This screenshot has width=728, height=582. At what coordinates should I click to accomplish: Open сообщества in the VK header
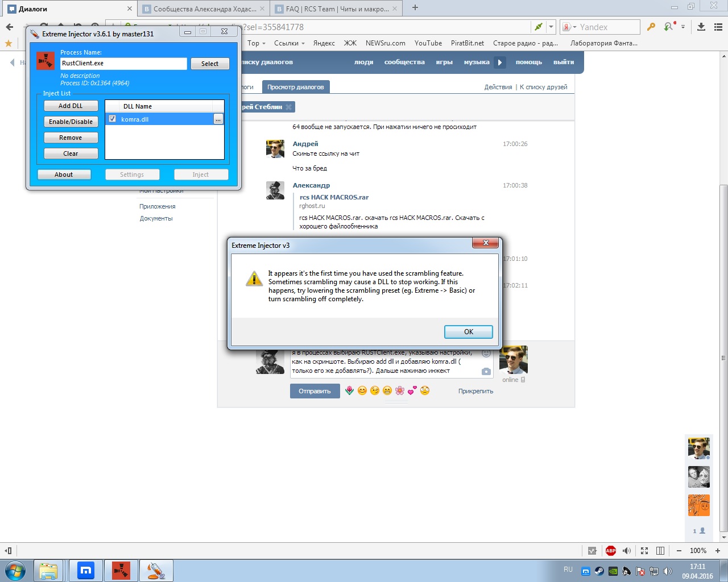404,62
